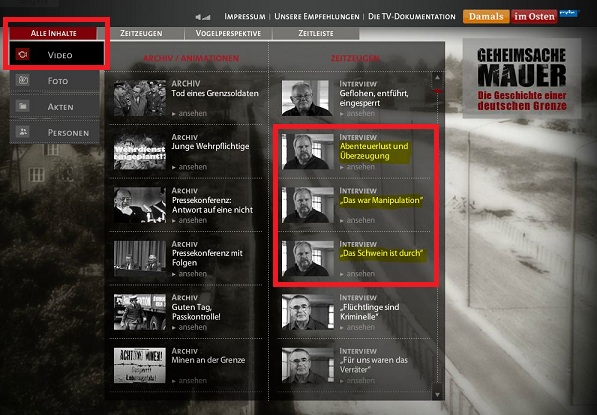Image resolution: width=597 pixels, height=415 pixels.
Task: Choose Akten in the sidebar menu
Action: 54,107
